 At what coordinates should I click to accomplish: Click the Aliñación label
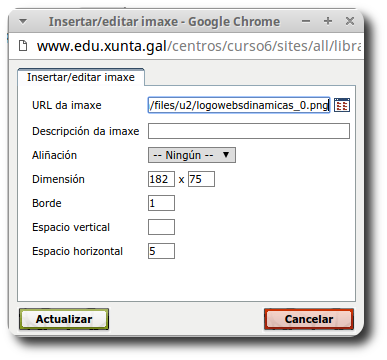click(54, 155)
